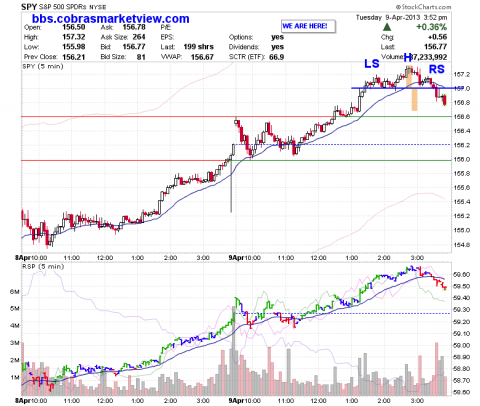Screen dimensions: 480x406
Task: Click the VWAP value 156.67
Action: click(x=202, y=57)
